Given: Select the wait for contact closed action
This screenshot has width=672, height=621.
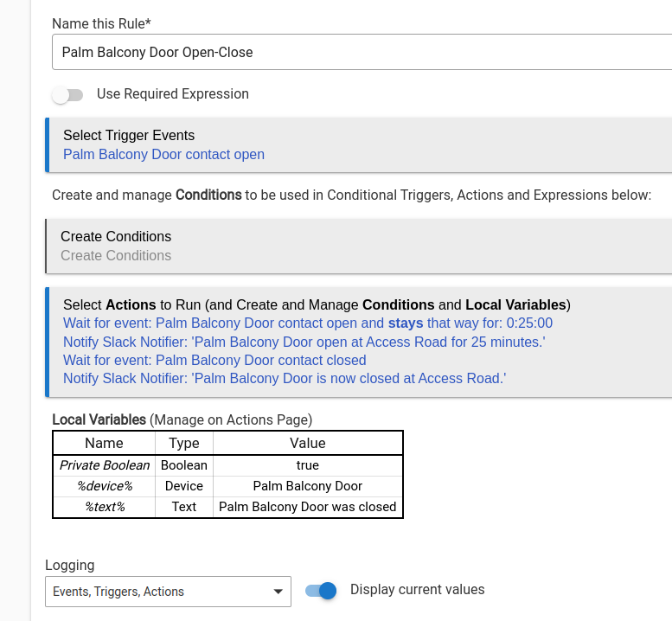Looking at the screenshot, I should coord(214,360).
